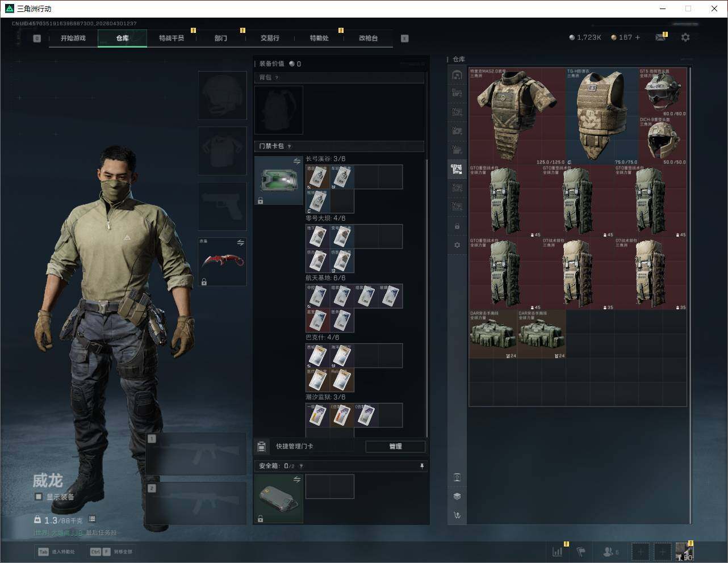Select the empty helmet equipment slot
Image resolution: width=728 pixels, height=563 pixels.
click(x=222, y=95)
